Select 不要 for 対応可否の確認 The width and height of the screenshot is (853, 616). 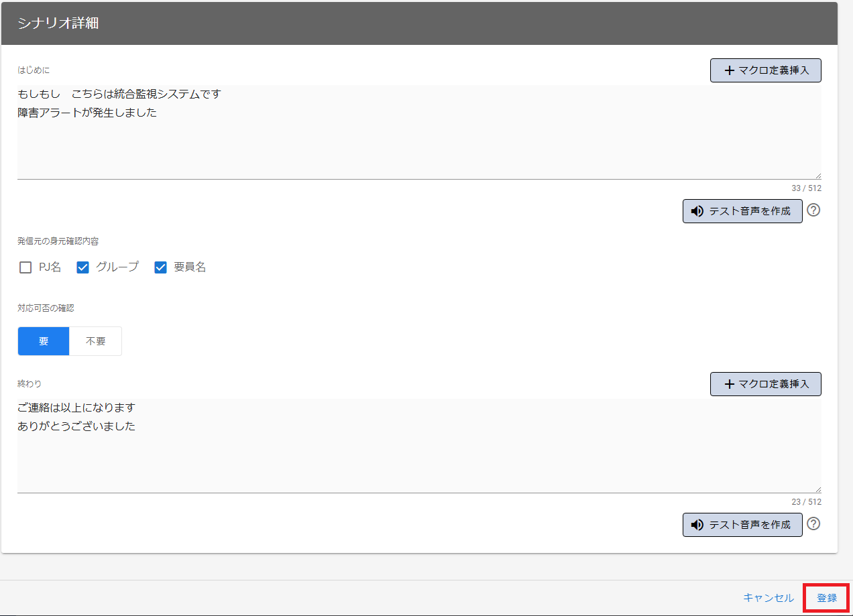[96, 341]
